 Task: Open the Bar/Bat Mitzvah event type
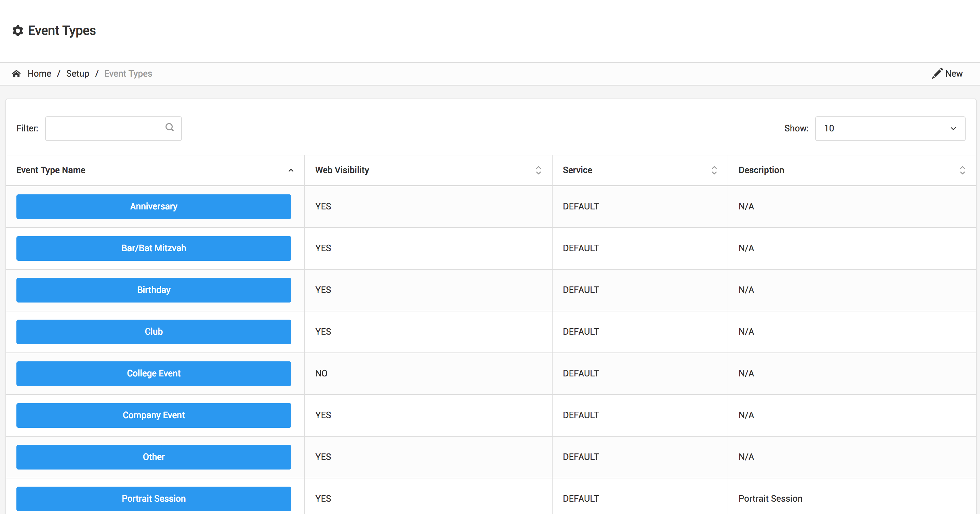pos(154,248)
